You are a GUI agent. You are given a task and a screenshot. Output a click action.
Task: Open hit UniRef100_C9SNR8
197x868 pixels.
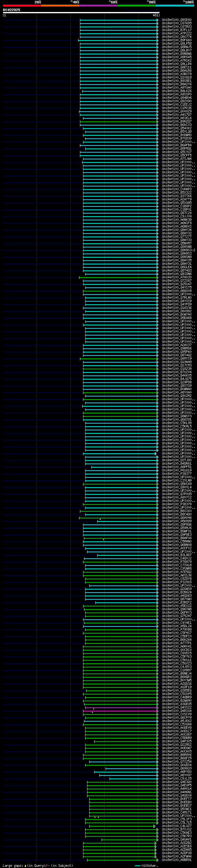(176, 569)
